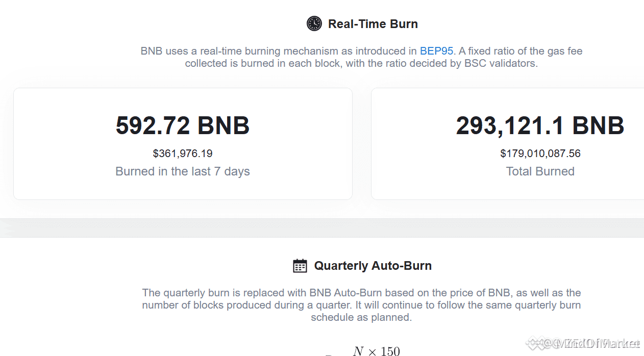Click the $179,010,087.56 dollar value
This screenshot has width=644, height=356.
click(x=540, y=154)
